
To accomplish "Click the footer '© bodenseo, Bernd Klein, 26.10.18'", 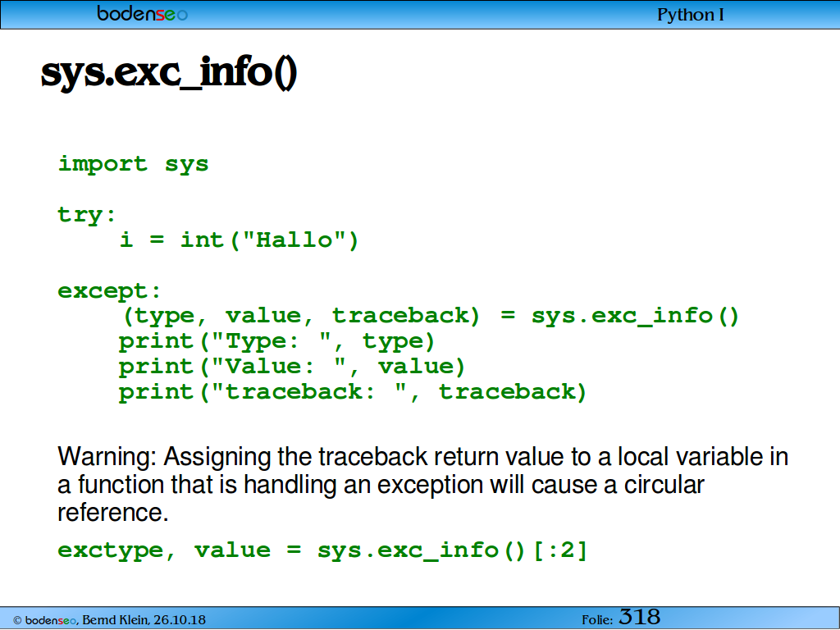I will pyautogui.click(x=109, y=620).
